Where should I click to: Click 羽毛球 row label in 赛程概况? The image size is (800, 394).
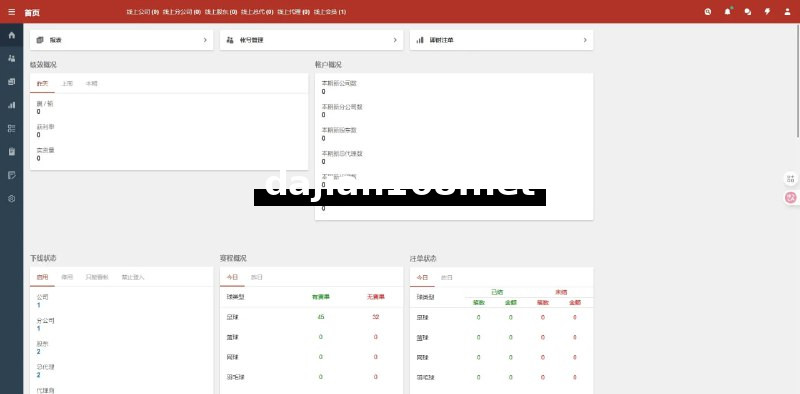tap(235, 377)
